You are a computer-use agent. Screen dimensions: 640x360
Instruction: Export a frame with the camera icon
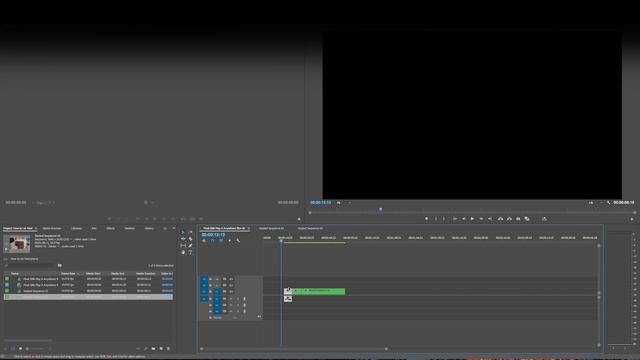pos(518,219)
